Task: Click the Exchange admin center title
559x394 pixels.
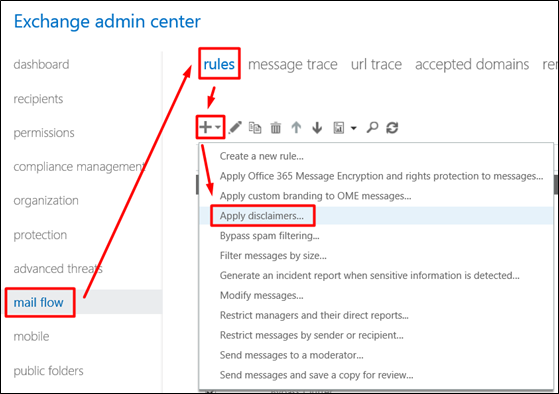Action: click(x=107, y=21)
